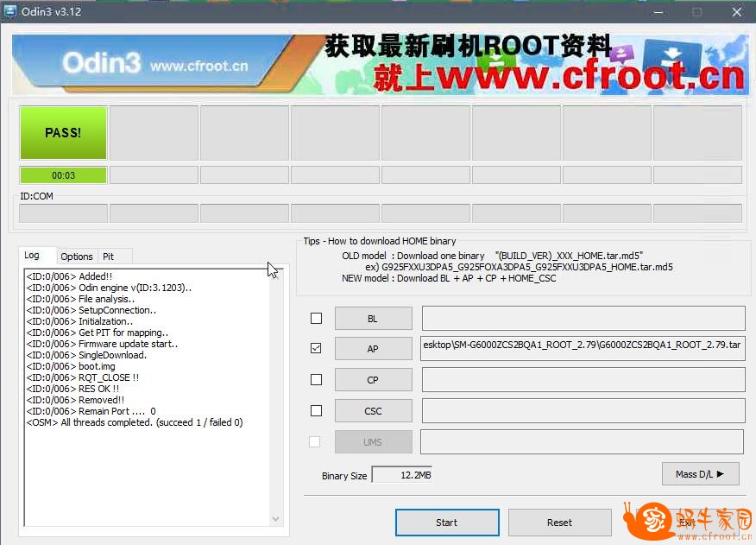Click the UMS file path field
This screenshot has width=756, height=545.
(582, 441)
